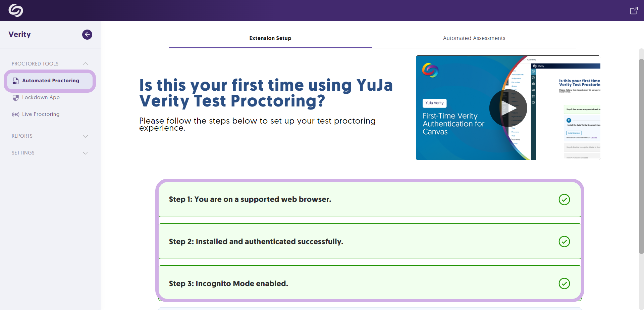Click the YuJa logo in video thumbnail

(430, 70)
